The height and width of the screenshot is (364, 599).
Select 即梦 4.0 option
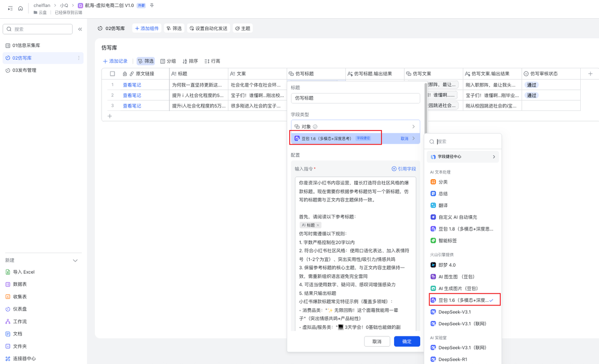(464, 265)
